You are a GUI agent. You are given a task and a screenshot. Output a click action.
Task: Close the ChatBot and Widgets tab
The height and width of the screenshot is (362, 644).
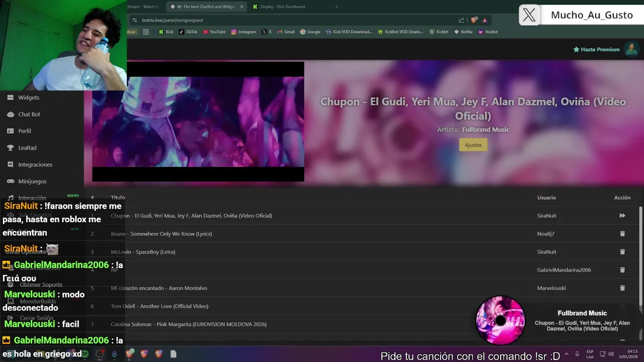pos(242,7)
